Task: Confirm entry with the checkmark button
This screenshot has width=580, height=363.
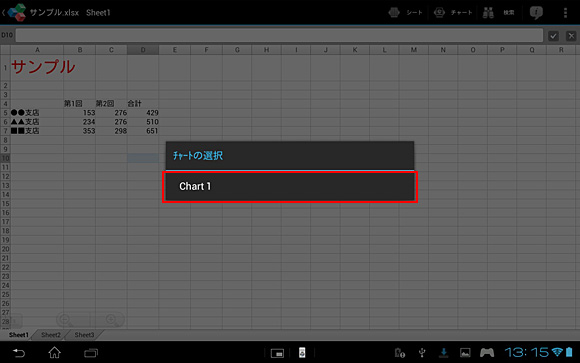Action: coord(553,36)
